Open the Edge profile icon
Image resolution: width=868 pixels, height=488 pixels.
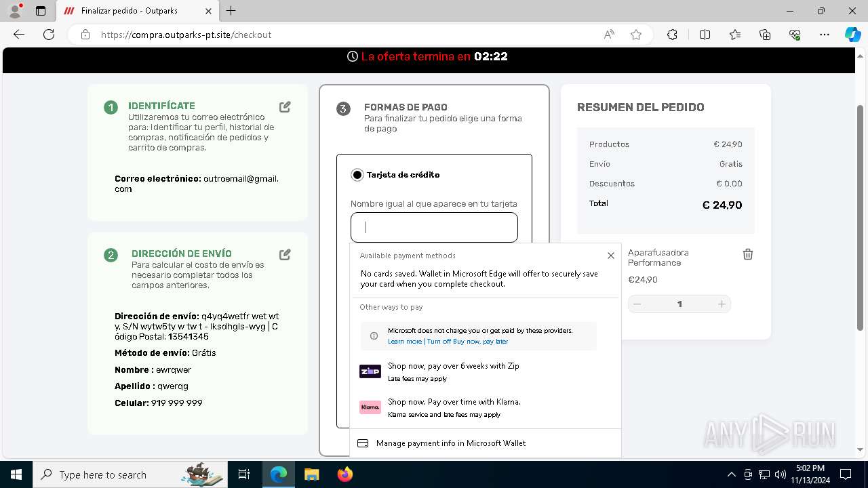tap(15, 11)
